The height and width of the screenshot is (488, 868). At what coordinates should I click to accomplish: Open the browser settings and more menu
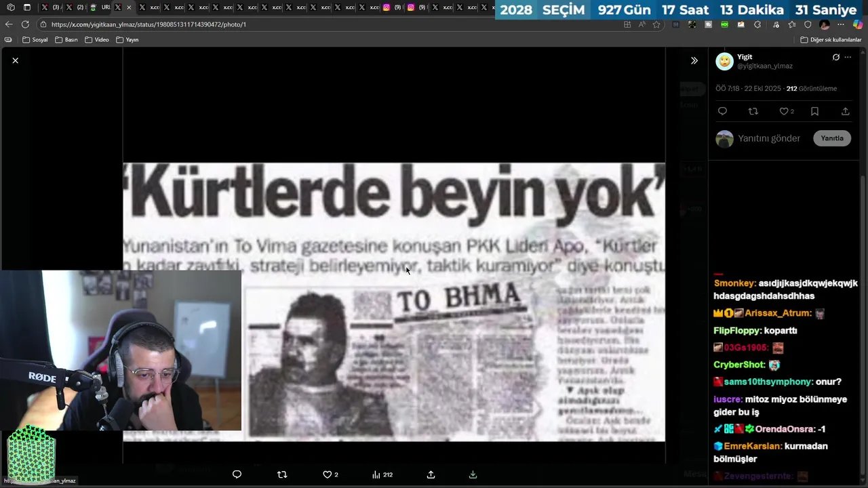(x=841, y=24)
